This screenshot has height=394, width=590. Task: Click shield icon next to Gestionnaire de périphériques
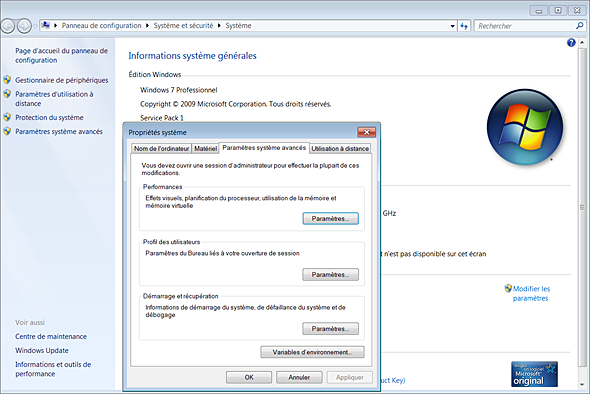(x=7, y=80)
